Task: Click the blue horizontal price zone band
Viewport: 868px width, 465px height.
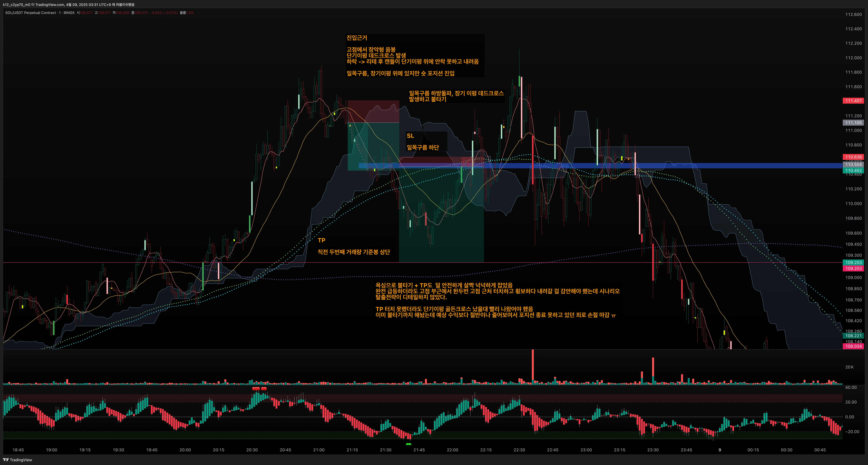Action: [600, 166]
